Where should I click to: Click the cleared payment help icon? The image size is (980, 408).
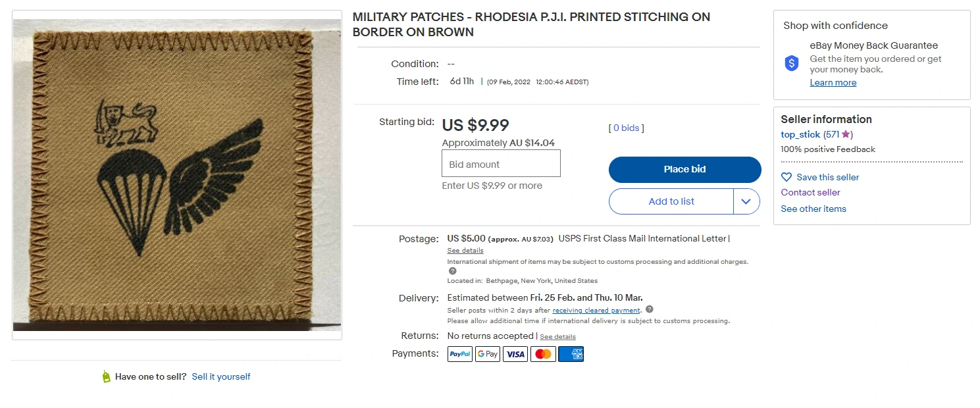point(650,309)
